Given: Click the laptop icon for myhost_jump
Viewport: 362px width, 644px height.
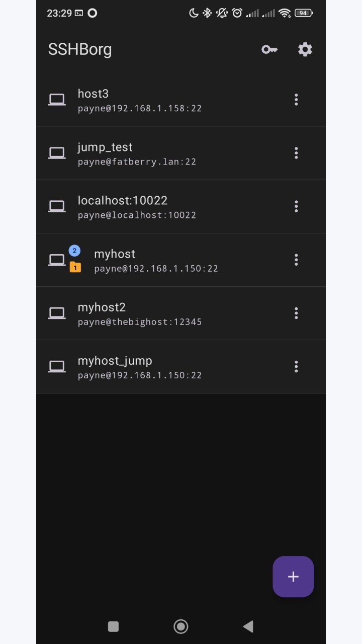Looking at the screenshot, I should tap(57, 366).
